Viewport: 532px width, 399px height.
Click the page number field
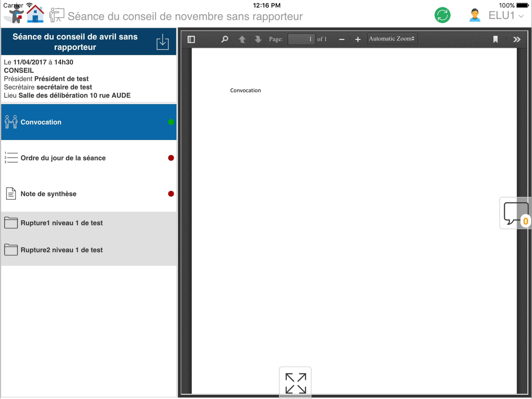pos(301,39)
